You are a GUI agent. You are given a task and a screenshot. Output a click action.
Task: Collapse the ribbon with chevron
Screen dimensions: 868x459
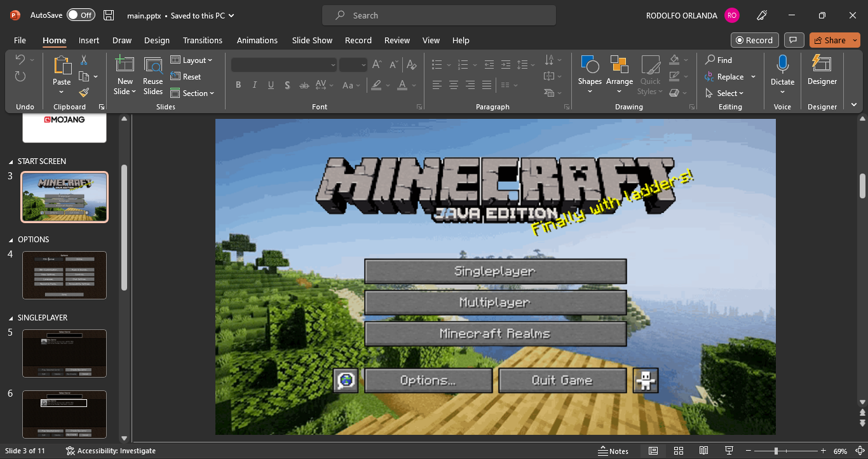(x=854, y=105)
